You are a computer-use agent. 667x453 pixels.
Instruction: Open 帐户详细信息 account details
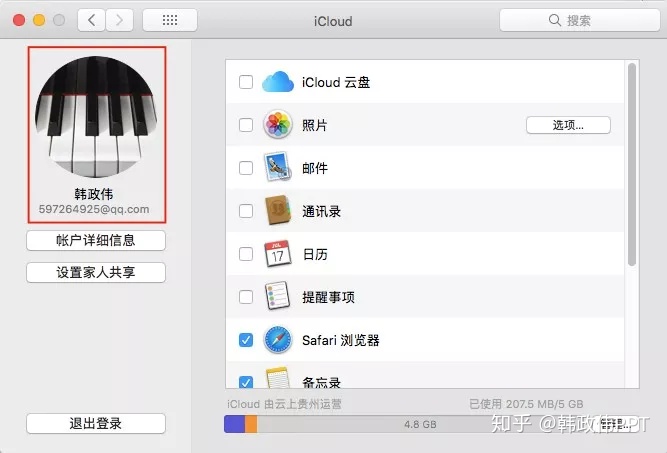click(96, 240)
